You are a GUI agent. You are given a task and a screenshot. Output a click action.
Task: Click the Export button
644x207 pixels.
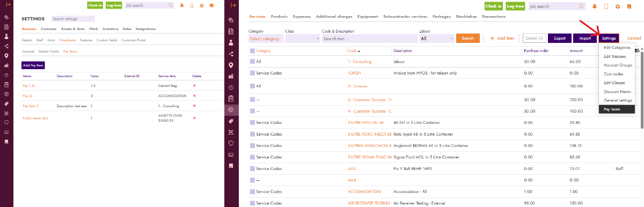click(560, 38)
